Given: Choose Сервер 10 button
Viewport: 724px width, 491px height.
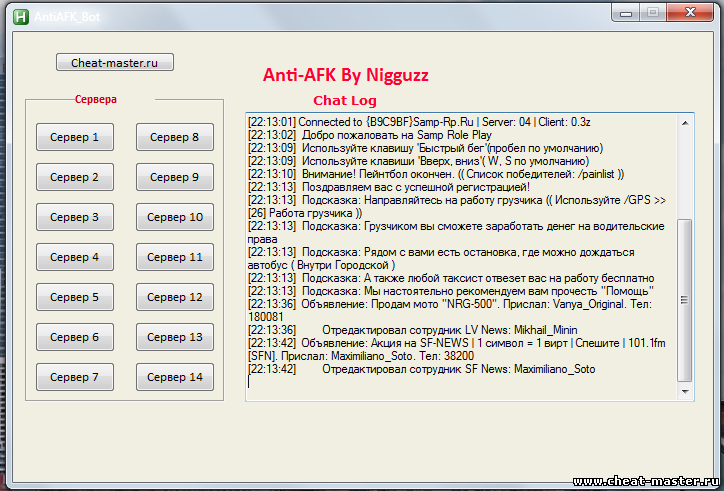Looking at the screenshot, I should [174, 217].
